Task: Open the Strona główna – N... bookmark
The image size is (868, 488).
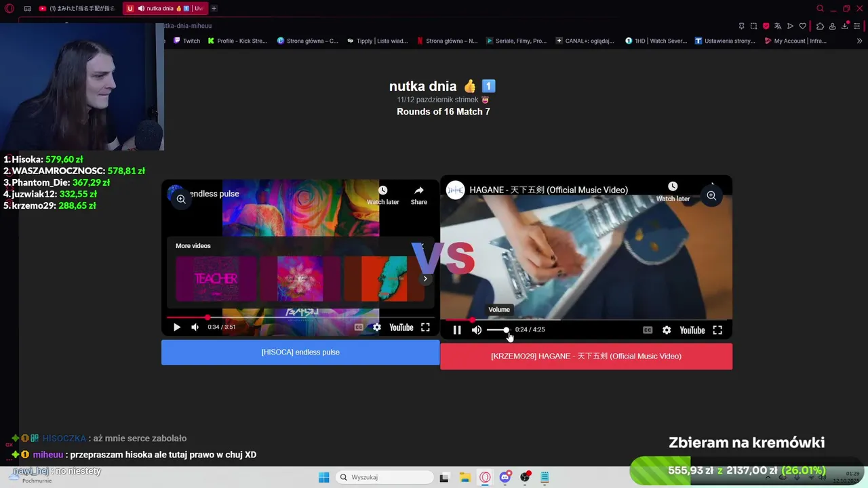Action: tap(447, 41)
